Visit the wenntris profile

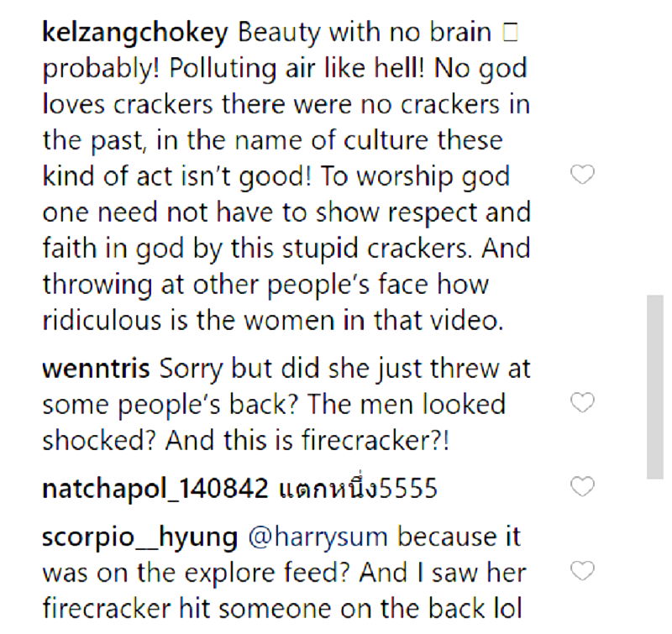click(x=96, y=369)
